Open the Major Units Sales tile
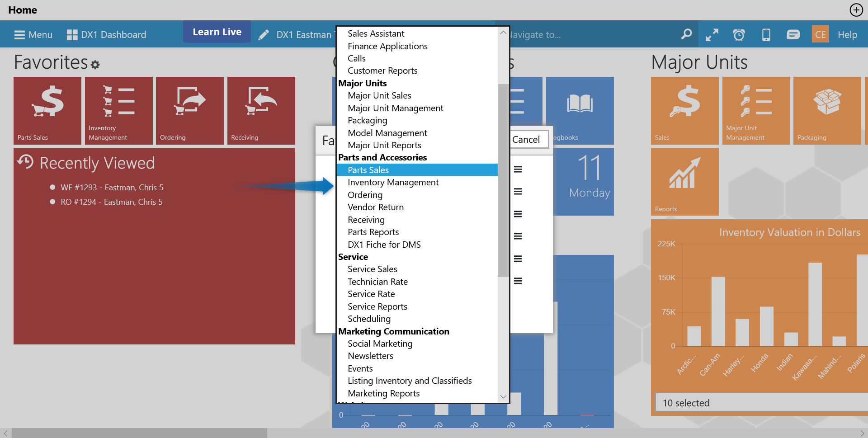Viewport: 868px width, 438px height. [x=685, y=111]
